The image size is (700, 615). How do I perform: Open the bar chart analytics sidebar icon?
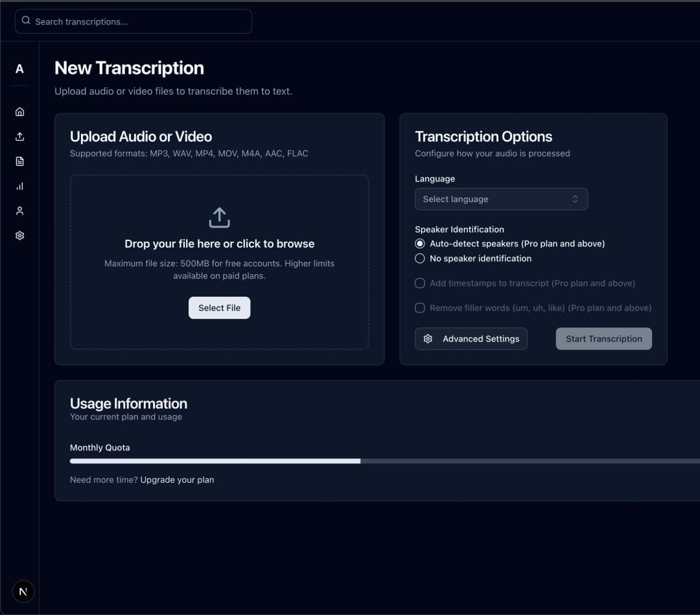pos(19,186)
